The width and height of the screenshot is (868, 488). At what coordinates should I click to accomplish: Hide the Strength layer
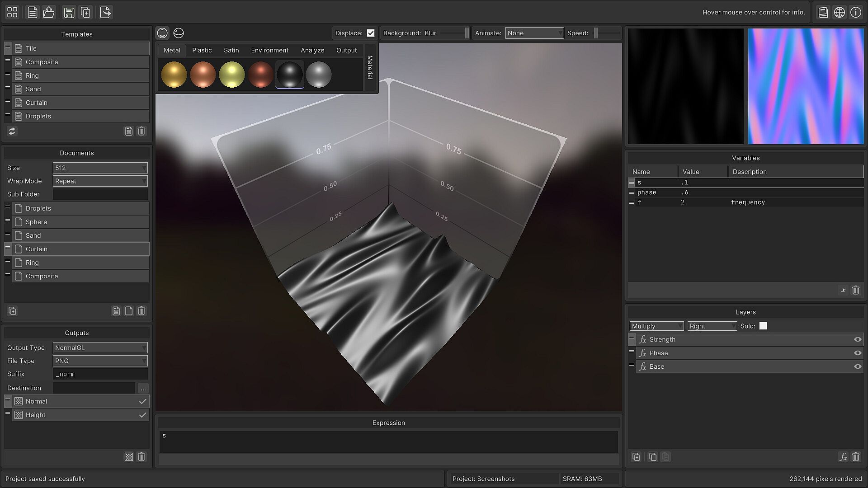click(857, 339)
